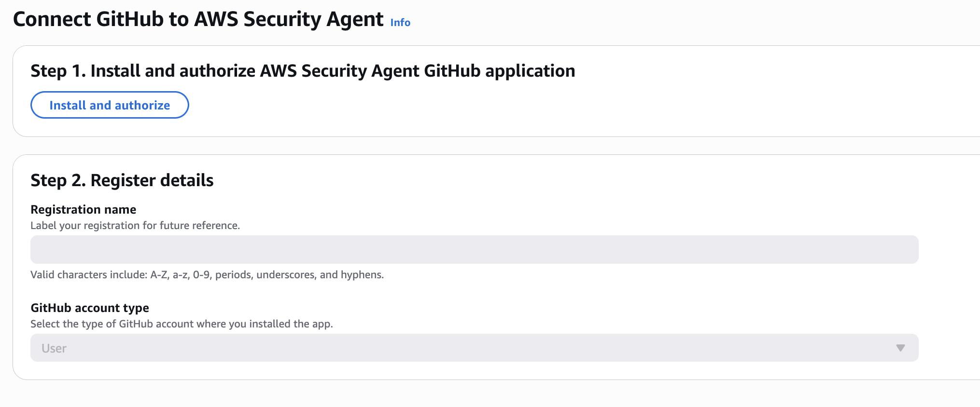Open the GitHub account type dropdown
This screenshot has height=407, width=980.
tap(474, 348)
